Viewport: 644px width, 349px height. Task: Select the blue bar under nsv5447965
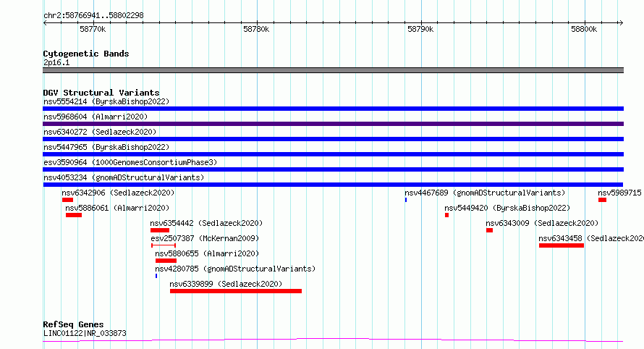(333, 154)
